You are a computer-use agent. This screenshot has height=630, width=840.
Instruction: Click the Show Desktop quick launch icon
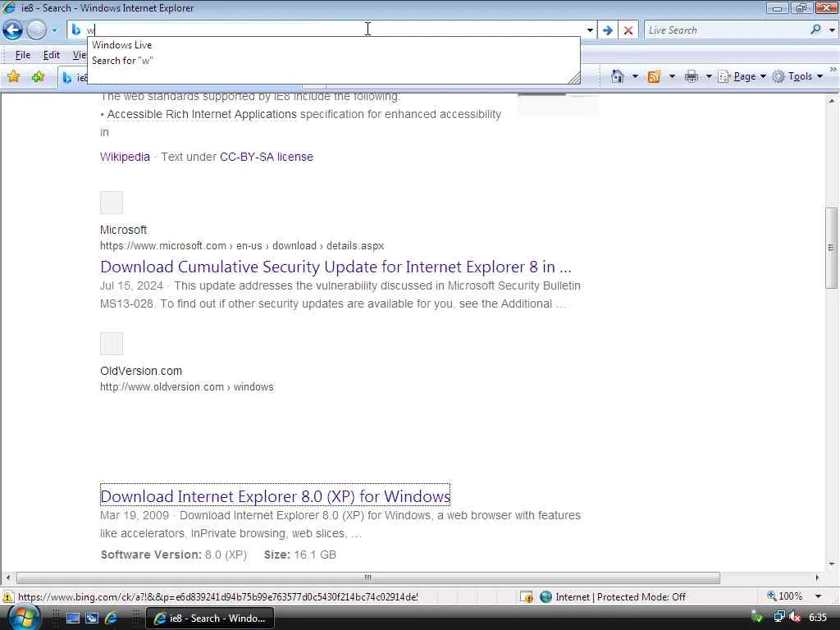pyautogui.click(x=73, y=619)
